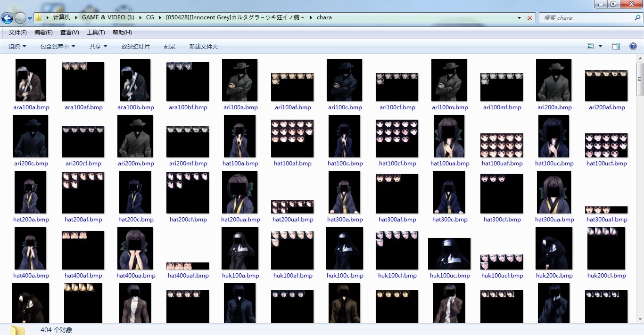Open the 查看(V) menu
Image resolution: width=644 pixels, height=335 pixels.
[70, 33]
